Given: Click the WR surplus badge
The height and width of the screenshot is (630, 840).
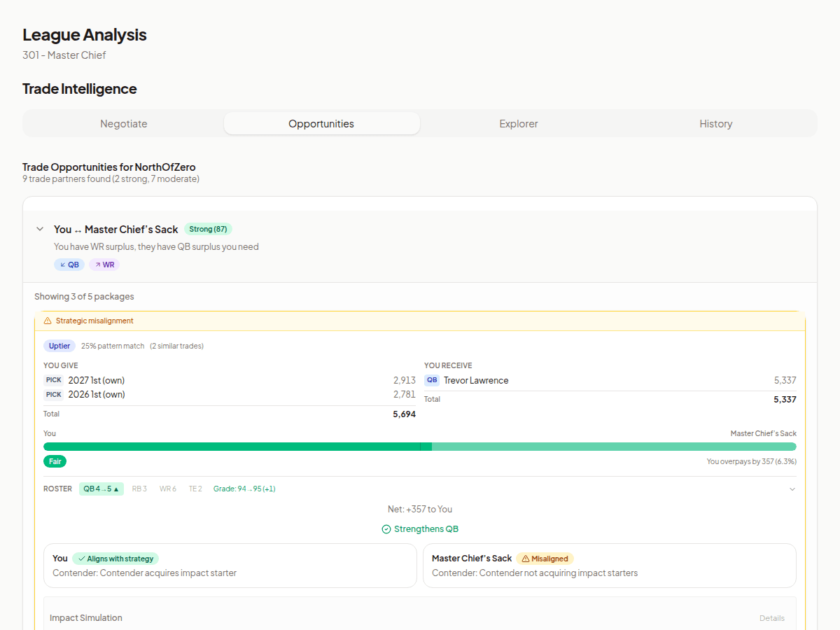Looking at the screenshot, I should pos(104,265).
